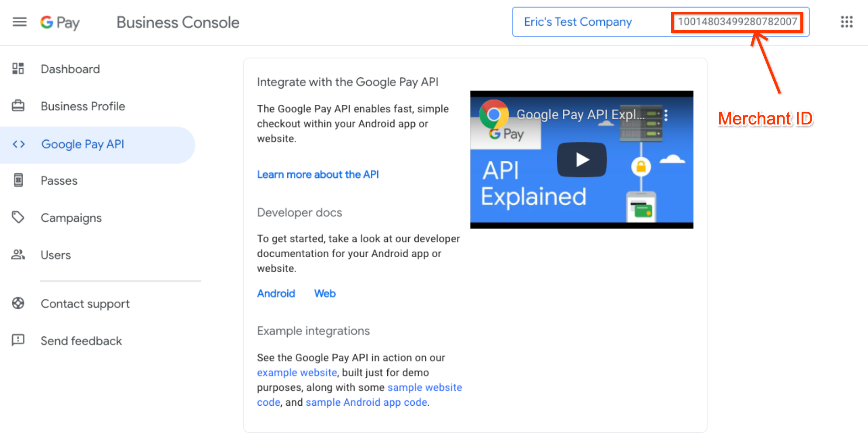Click merchant ID number 10014803499280782007

(737, 22)
